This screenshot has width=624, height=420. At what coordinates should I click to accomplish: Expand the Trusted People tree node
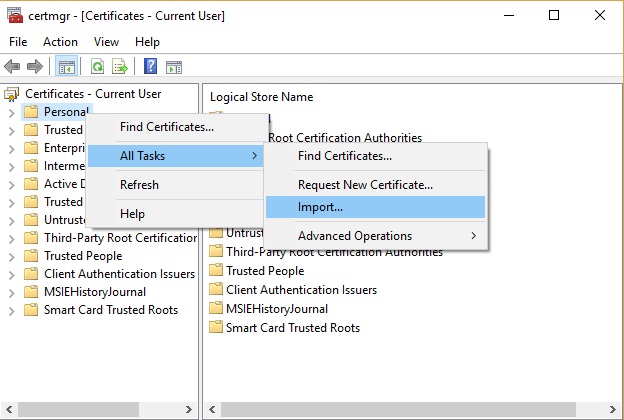[11, 256]
